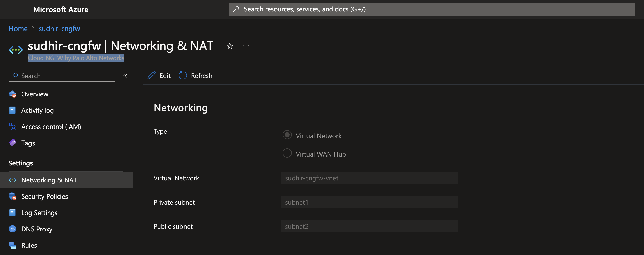
Task: Choose the Virtual WAN Hub option
Action: [287, 153]
